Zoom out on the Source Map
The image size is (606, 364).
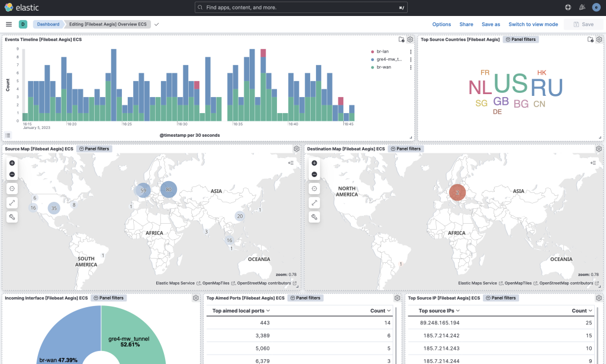click(x=12, y=174)
